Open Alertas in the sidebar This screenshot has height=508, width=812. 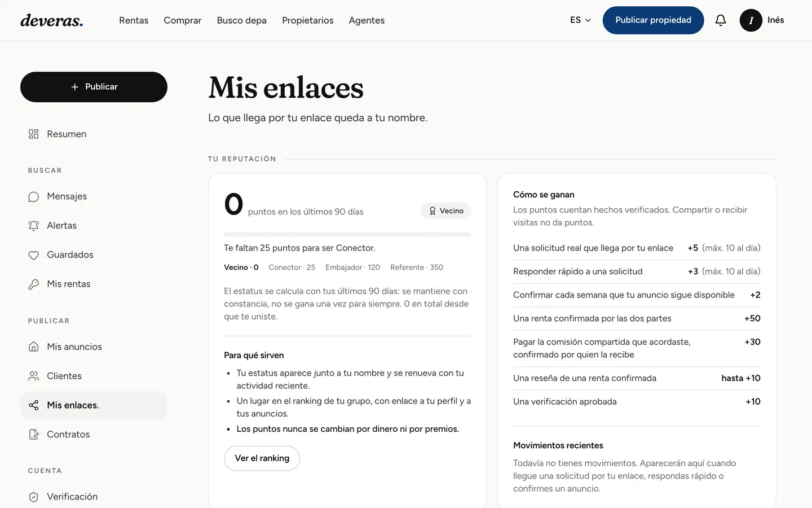[x=94, y=226]
